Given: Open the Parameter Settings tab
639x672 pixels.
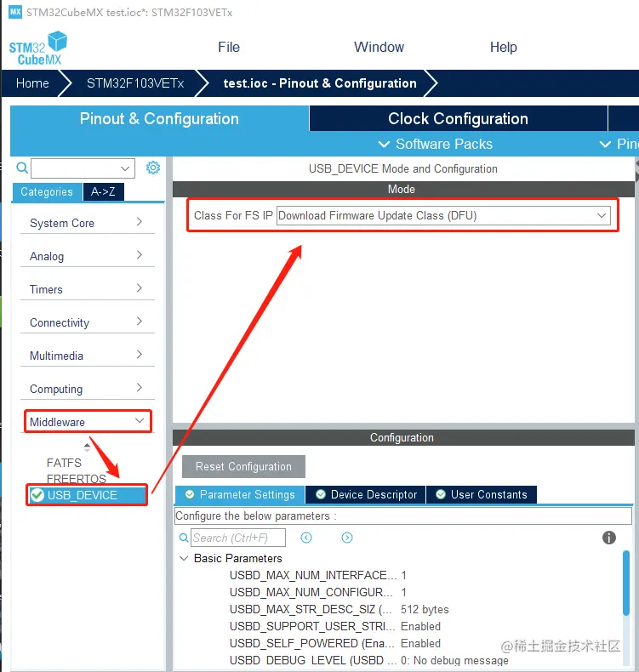Looking at the screenshot, I should tap(240, 494).
